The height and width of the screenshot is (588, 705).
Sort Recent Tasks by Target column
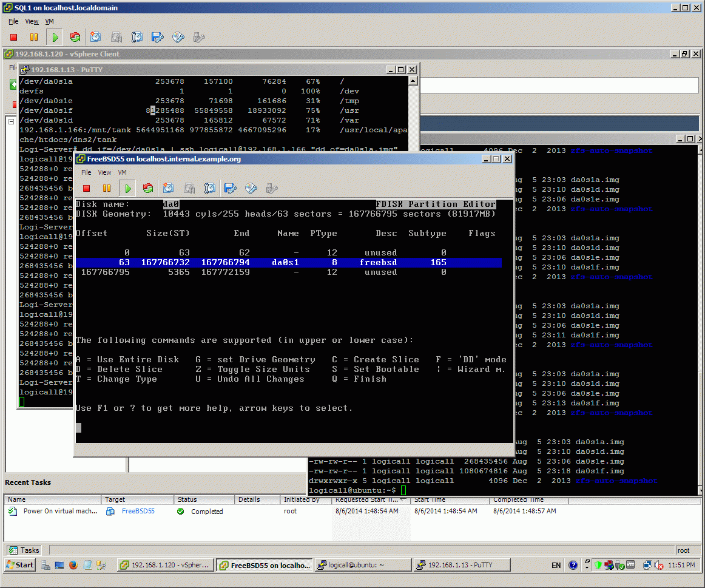click(x=137, y=499)
